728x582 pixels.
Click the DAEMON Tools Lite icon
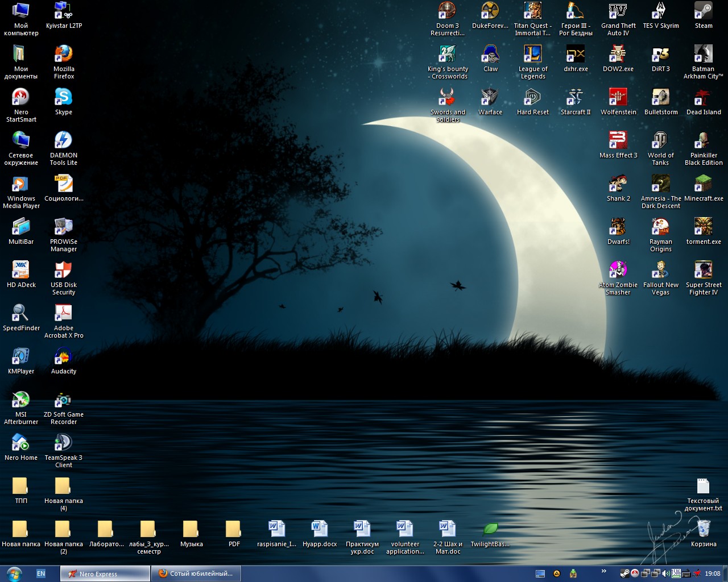64,141
